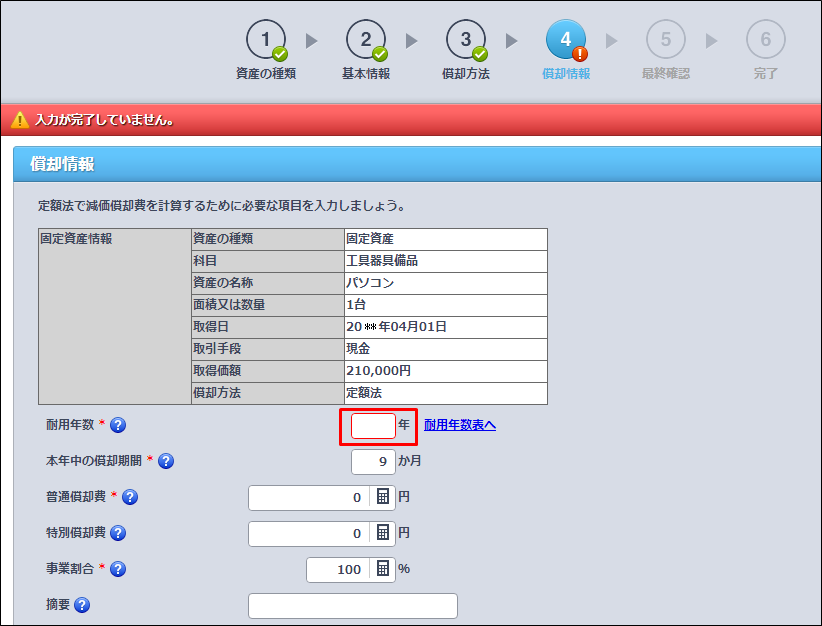Open help icon next to 事業割合
Screen dimensions: 822x626
pos(118,569)
